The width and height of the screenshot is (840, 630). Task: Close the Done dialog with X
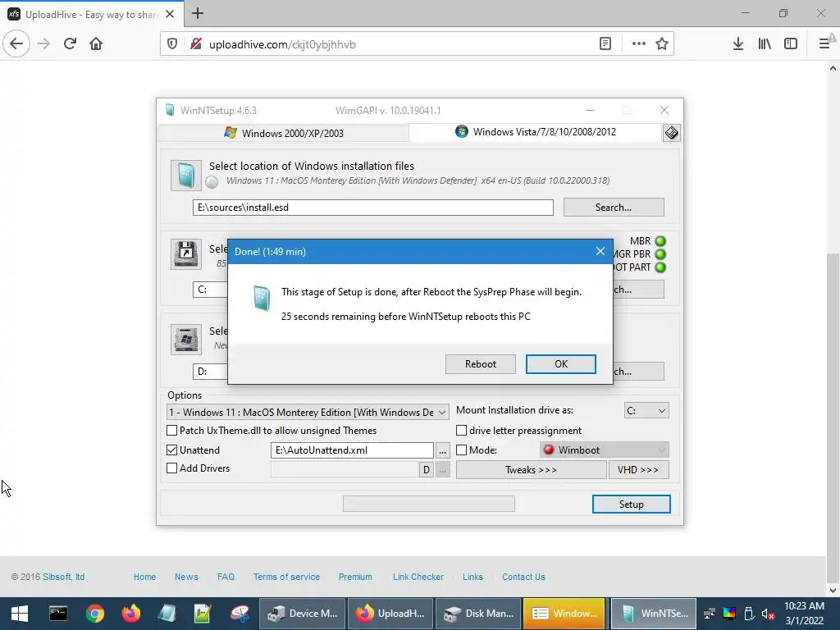(x=600, y=251)
